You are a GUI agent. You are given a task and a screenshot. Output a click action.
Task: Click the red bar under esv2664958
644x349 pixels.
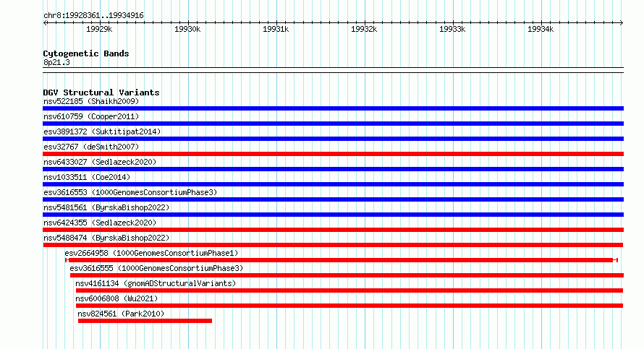pyautogui.click(x=342, y=260)
